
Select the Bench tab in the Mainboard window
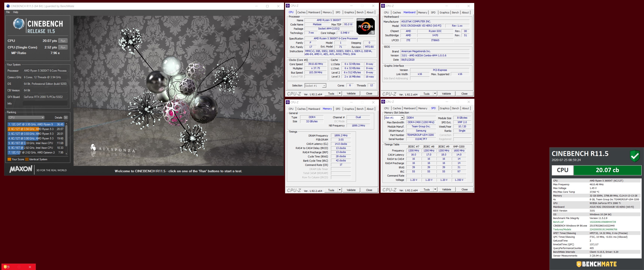click(x=455, y=13)
